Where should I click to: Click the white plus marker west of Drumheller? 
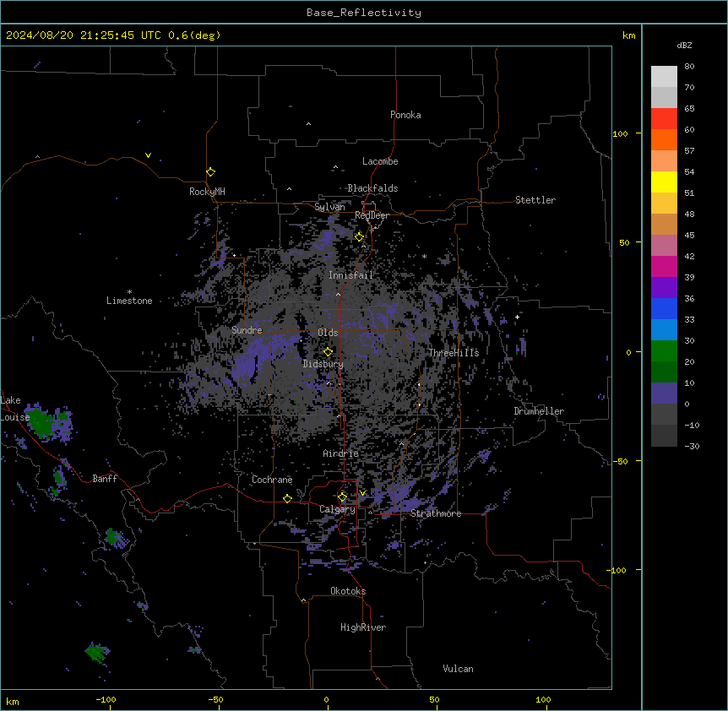[517, 317]
